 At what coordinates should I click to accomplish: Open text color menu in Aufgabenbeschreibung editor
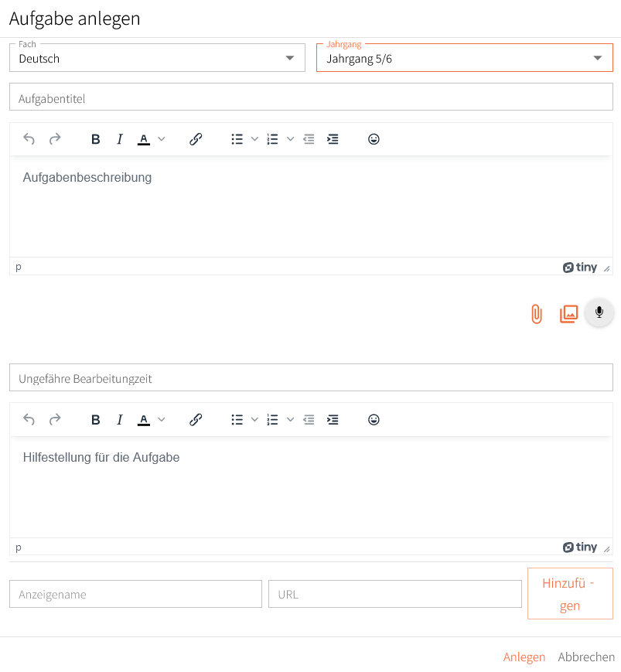coord(162,139)
